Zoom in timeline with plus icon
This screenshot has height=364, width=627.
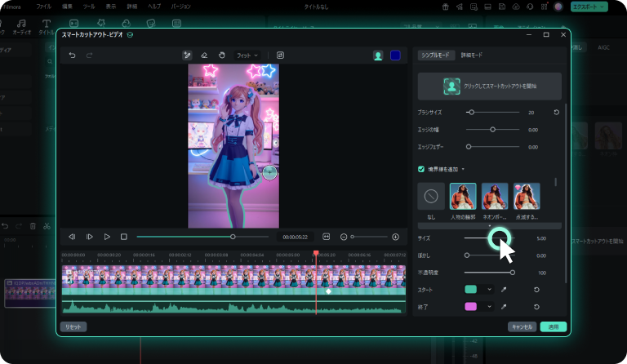[396, 237]
